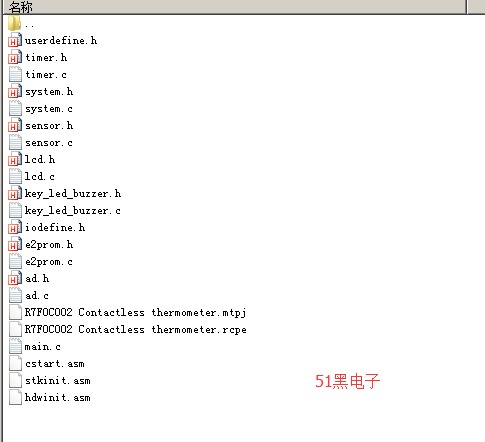The width and height of the screenshot is (485, 442).
Task: Click the system.h header icon
Action: [x=15, y=91]
